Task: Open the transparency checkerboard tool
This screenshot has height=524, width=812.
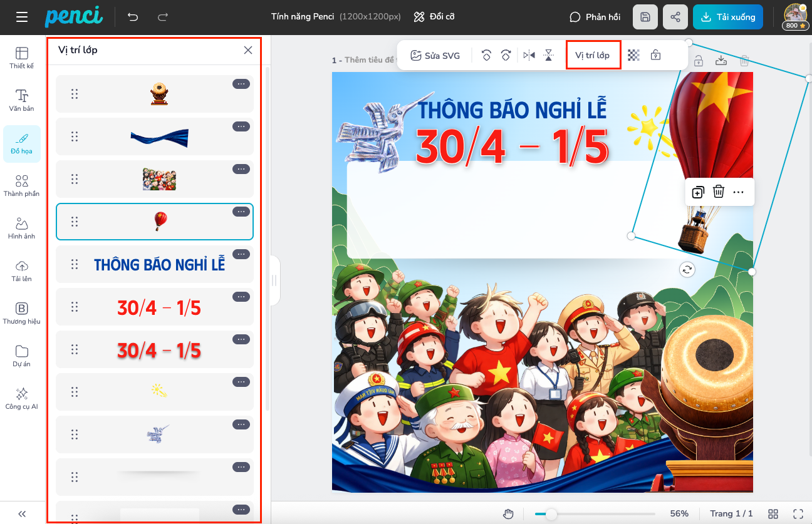Action: tap(634, 55)
